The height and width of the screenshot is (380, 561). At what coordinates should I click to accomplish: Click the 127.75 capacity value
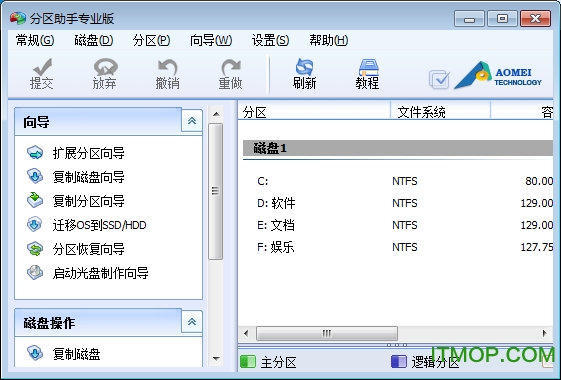(537, 247)
